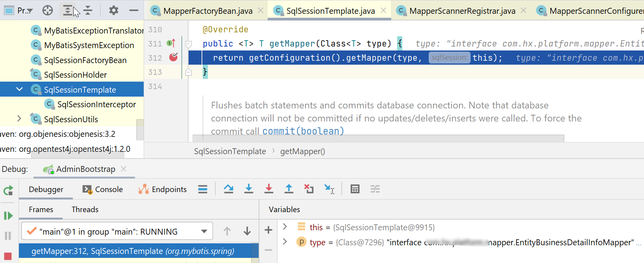The height and width of the screenshot is (263, 644).
Task: Click the sqlSession parameter hint
Action: tap(450, 58)
